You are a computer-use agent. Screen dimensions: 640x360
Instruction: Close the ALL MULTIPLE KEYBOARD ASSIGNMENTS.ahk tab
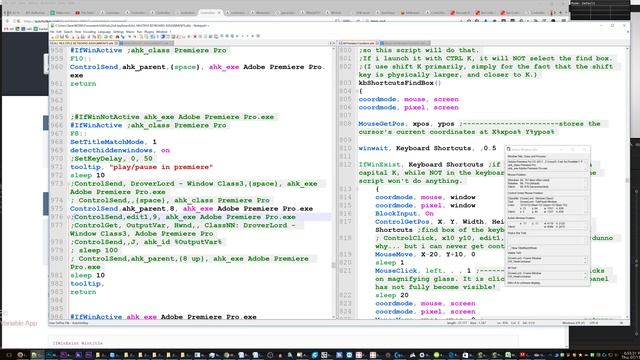[116, 43]
